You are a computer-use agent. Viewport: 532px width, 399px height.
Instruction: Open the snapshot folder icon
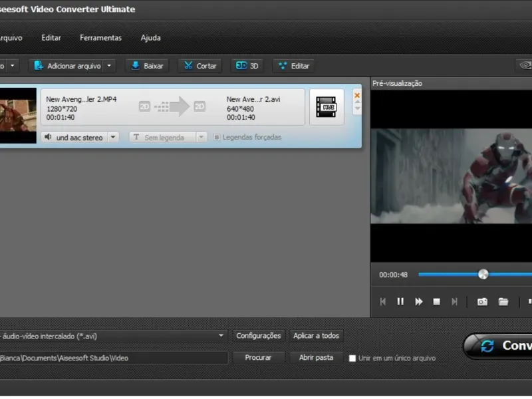[503, 301]
